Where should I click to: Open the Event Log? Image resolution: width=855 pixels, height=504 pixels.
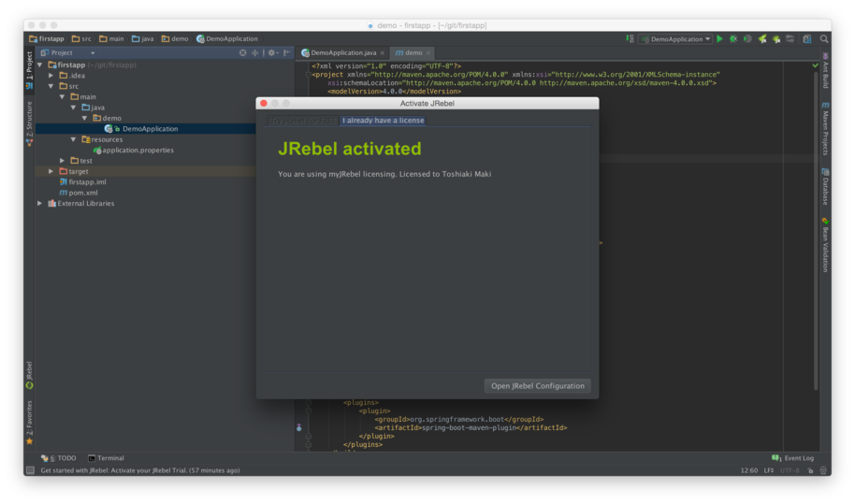tap(793, 458)
